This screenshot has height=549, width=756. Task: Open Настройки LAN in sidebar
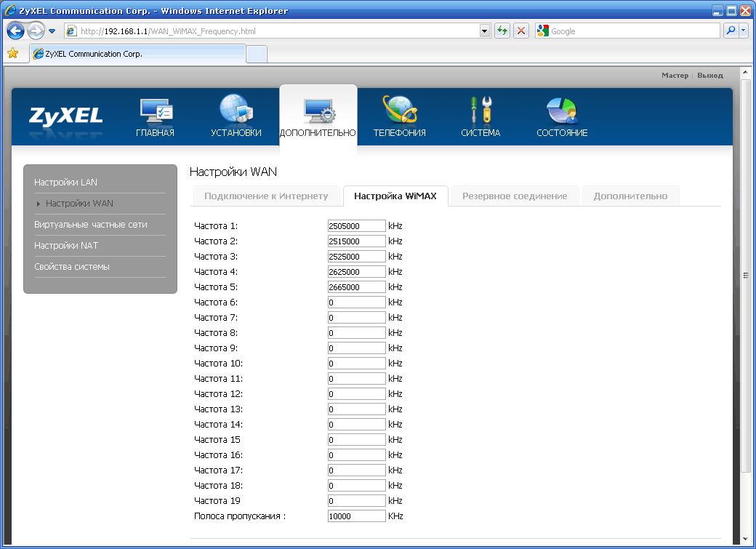pos(65,183)
